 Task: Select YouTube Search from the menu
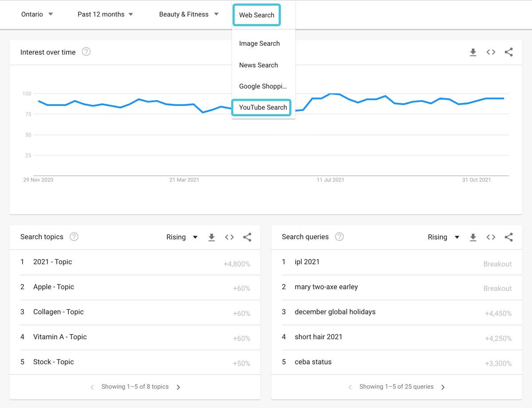[262, 107]
